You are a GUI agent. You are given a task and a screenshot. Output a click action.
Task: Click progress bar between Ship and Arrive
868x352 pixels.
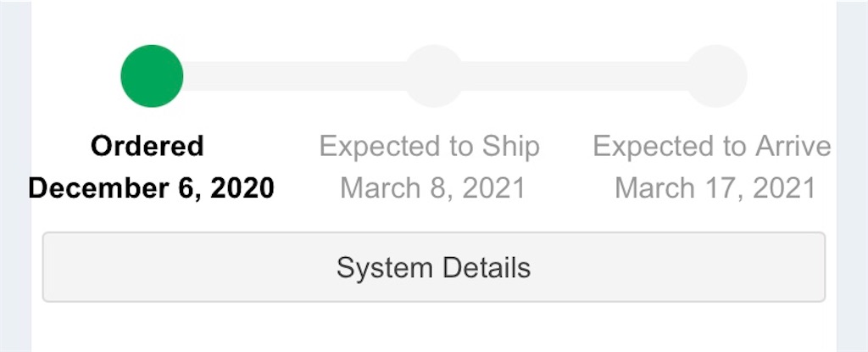[x=575, y=76]
